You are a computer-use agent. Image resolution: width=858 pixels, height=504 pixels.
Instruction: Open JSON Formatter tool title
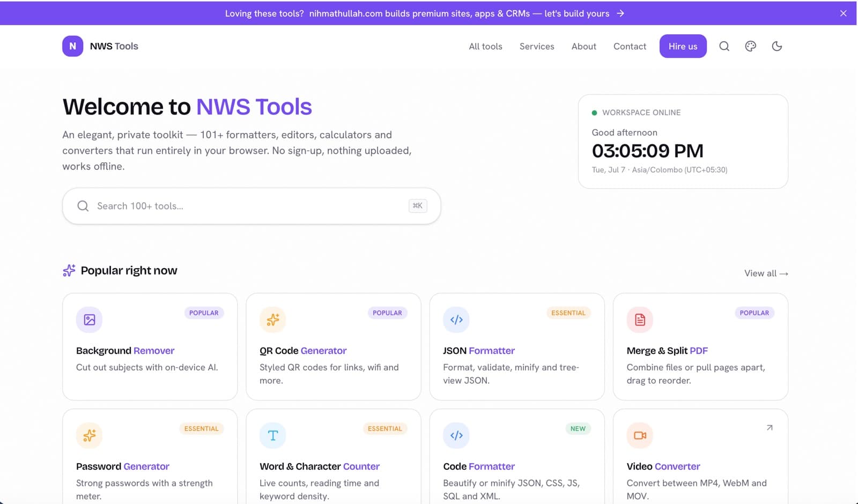coord(479,351)
